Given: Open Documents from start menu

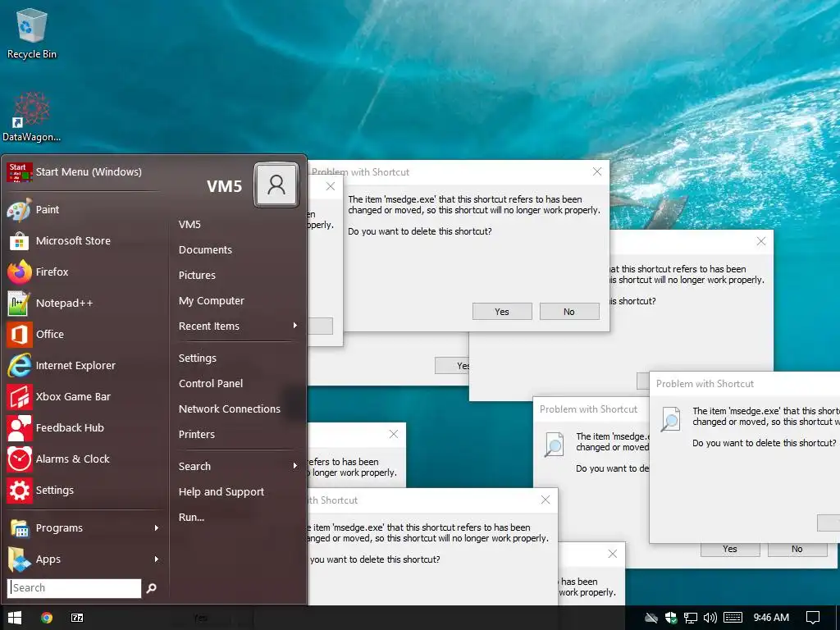Looking at the screenshot, I should click(x=205, y=250).
